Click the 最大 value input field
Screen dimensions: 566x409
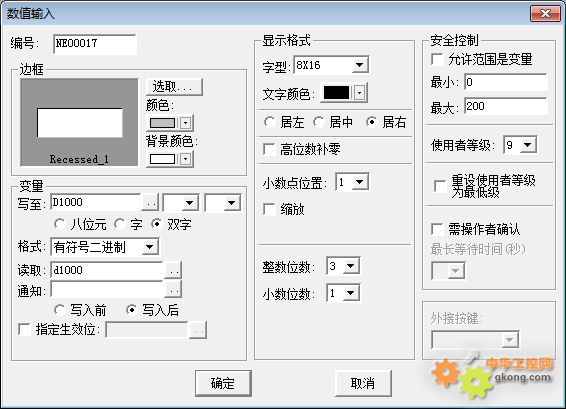[506, 106]
